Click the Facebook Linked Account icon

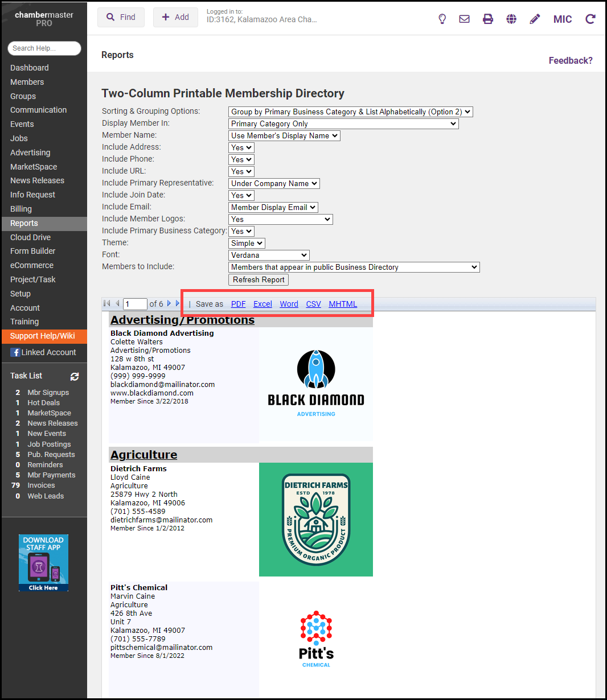[x=15, y=352]
